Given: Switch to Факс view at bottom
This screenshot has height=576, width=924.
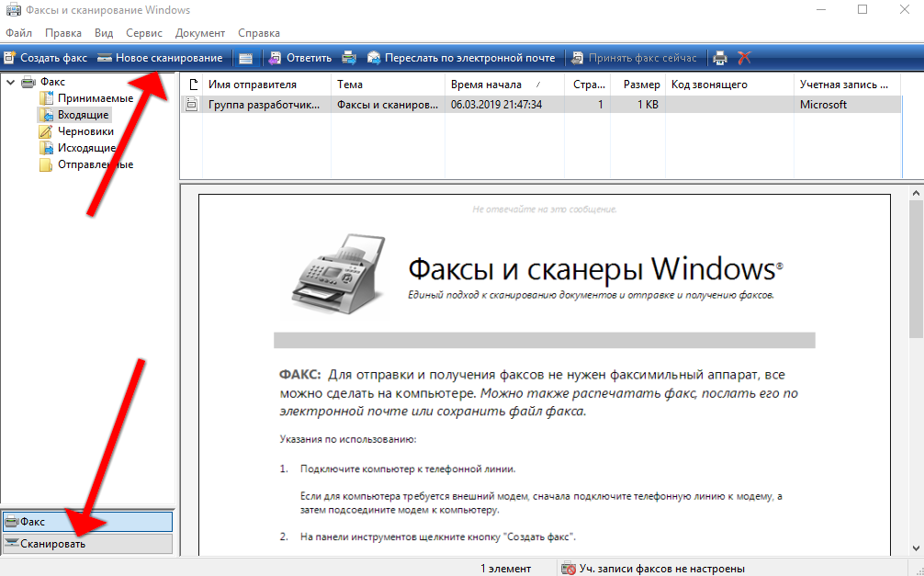Looking at the screenshot, I should [87, 522].
